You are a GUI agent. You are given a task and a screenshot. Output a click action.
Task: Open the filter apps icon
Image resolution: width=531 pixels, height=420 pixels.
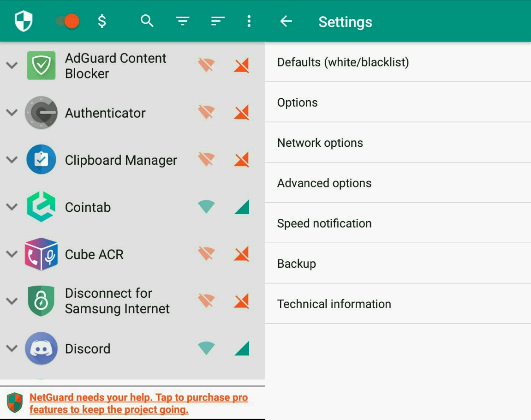pyautogui.click(x=183, y=21)
